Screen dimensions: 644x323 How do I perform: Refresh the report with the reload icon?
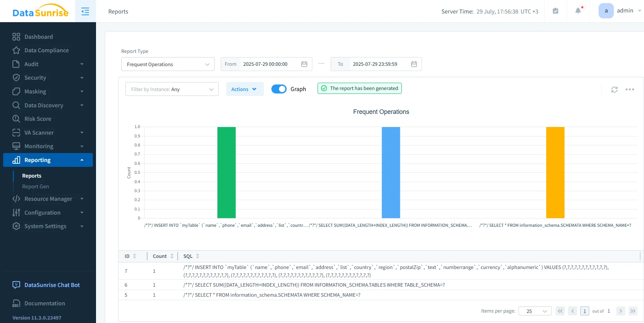click(x=614, y=90)
